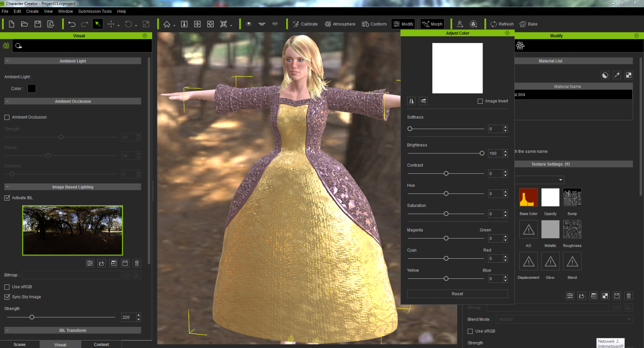Image resolution: width=644 pixels, height=348 pixels.
Task: Select the Bump texture channel
Action: coord(572,198)
